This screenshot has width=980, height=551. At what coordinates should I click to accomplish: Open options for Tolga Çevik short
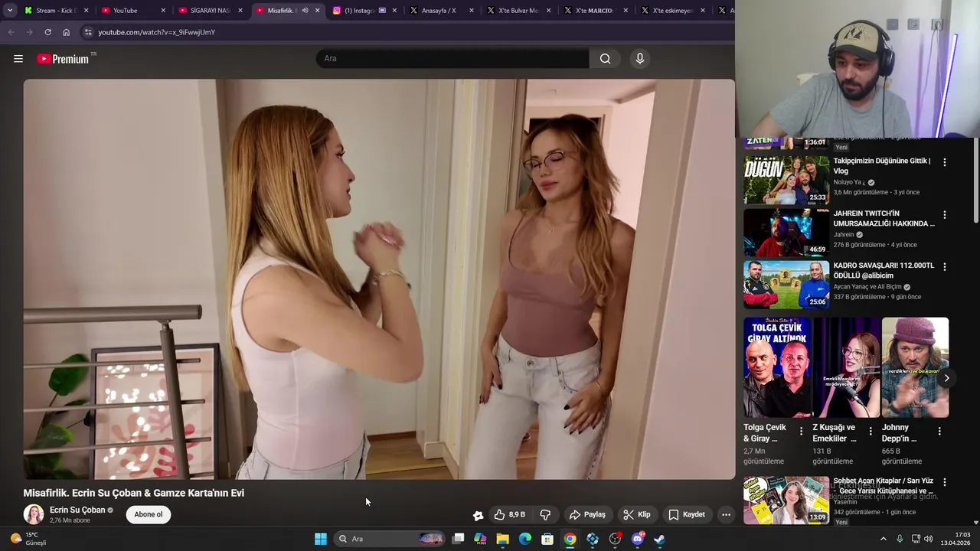pos(801,431)
